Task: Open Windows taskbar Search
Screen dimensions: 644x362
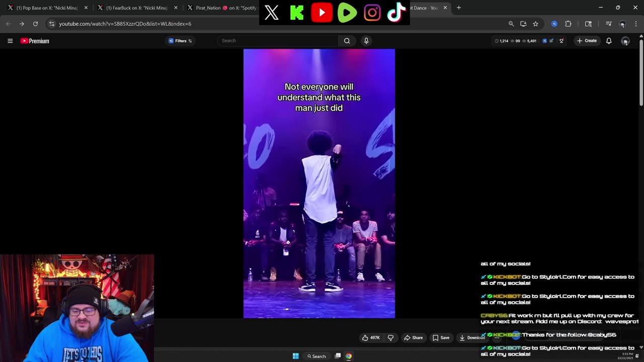Action: (x=316, y=356)
